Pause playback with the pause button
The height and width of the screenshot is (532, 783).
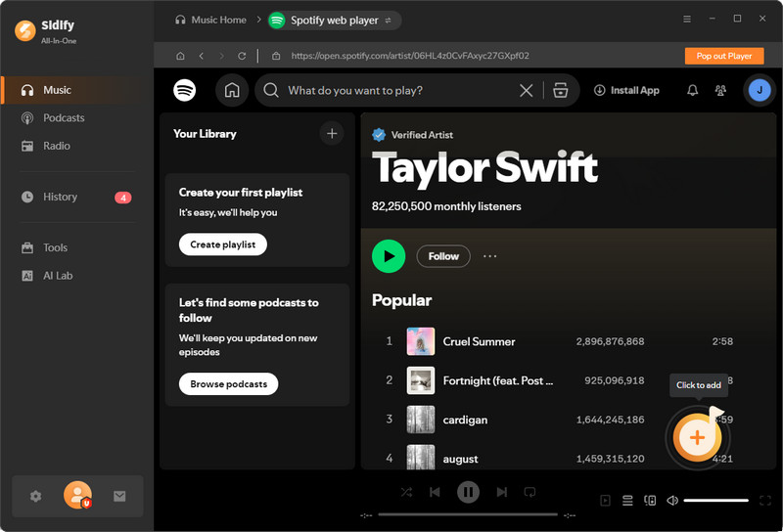468,492
